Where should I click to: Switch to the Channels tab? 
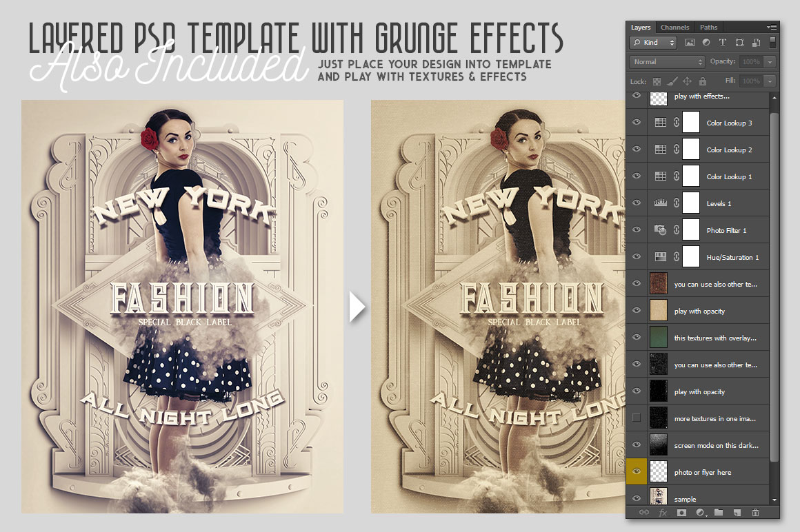tap(674, 28)
